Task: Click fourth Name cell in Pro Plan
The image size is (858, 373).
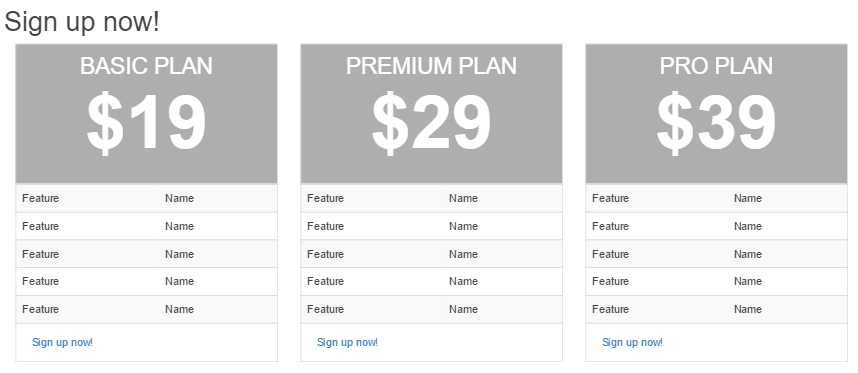Action: (x=748, y=282)
